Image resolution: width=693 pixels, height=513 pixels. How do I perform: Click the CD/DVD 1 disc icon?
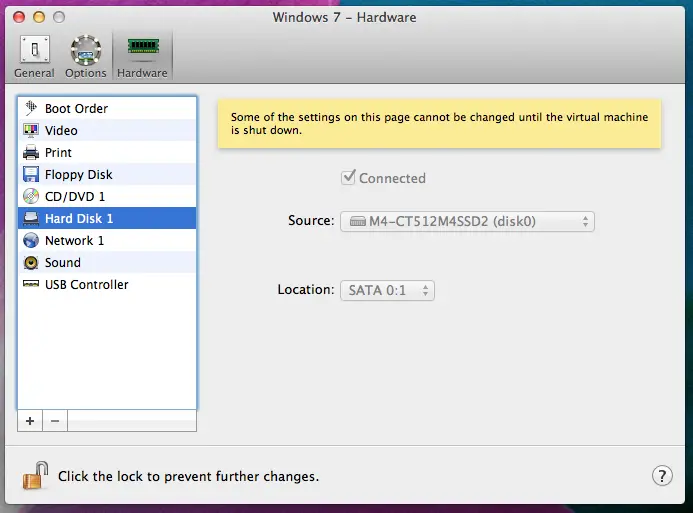[30, 196]
